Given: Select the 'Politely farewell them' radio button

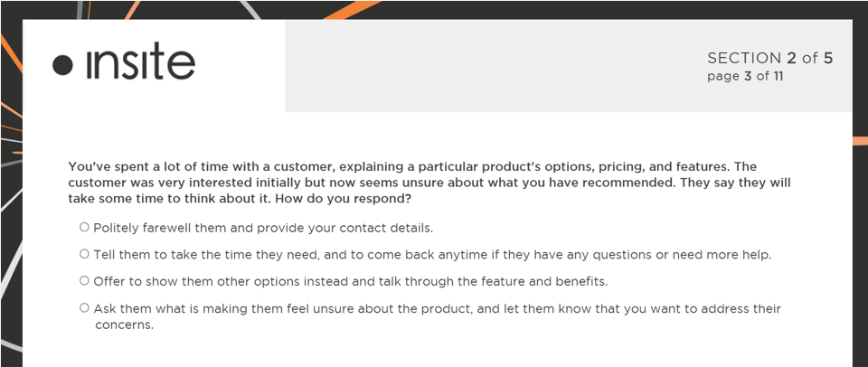Looking at the screenshot, I should pos(84,227).
